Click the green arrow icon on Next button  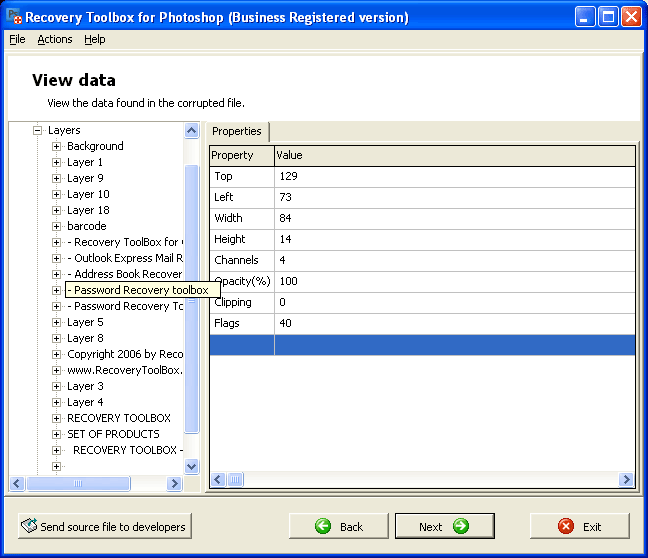pyautogui.click(x=460, y=526)
